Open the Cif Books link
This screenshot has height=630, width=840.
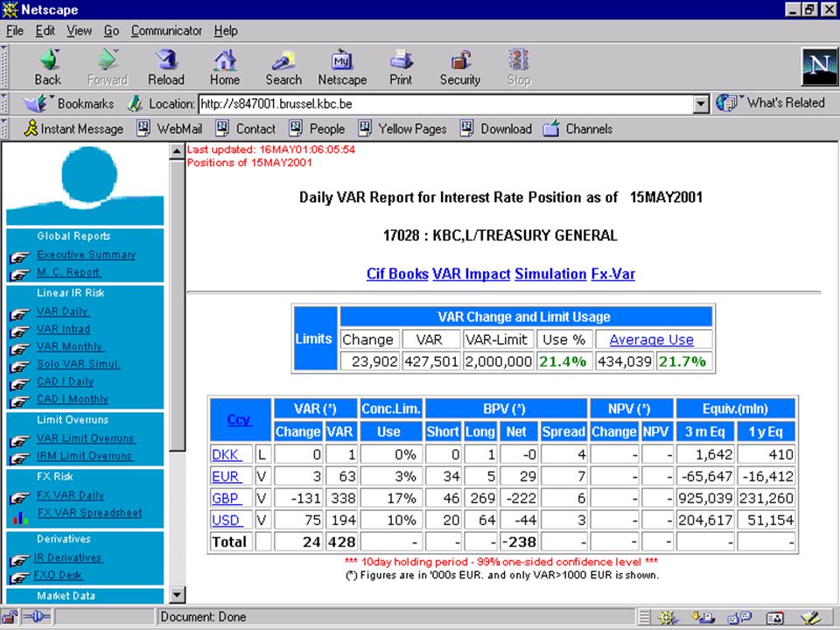397,274
